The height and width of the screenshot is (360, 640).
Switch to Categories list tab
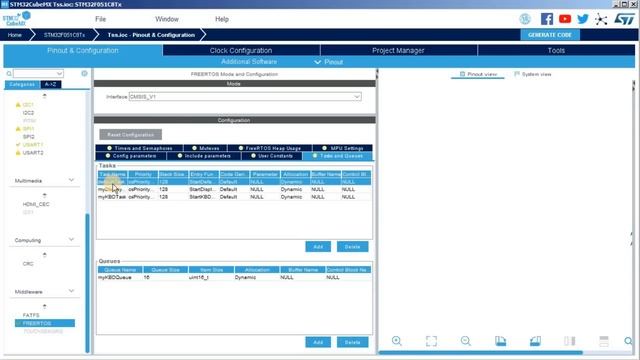pos(22,84)
